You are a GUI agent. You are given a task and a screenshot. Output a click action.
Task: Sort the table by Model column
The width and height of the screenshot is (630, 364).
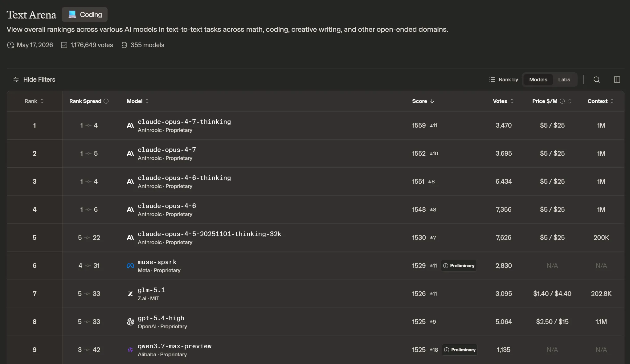tap(138, 101)
